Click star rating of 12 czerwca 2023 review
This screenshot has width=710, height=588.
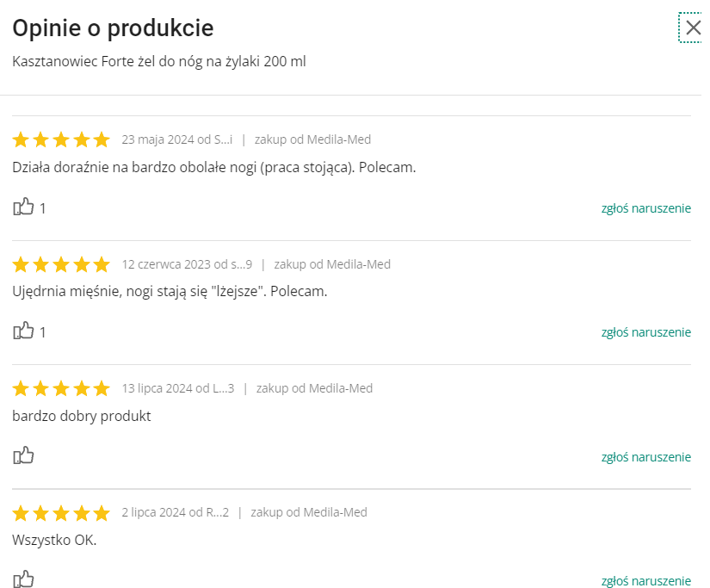(x=61, y=264)
